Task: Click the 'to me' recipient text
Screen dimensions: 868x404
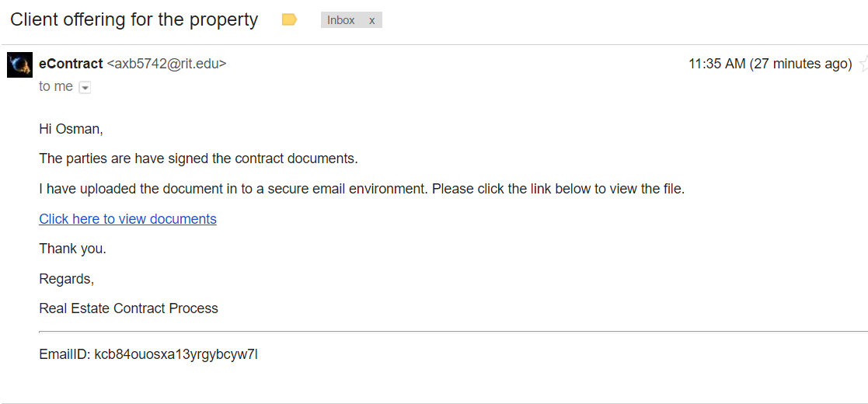Action: click(56, 87)
